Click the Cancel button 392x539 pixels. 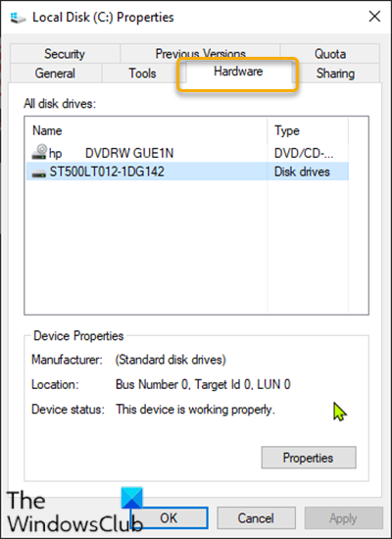click(x=256, y=517)
